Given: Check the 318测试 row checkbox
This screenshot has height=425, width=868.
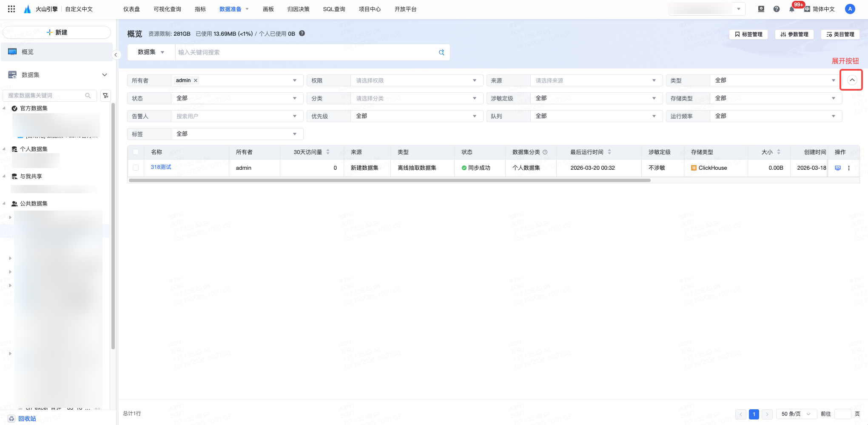Looking at the screenshot, I should pyautogui.click(x=136, y=168).
